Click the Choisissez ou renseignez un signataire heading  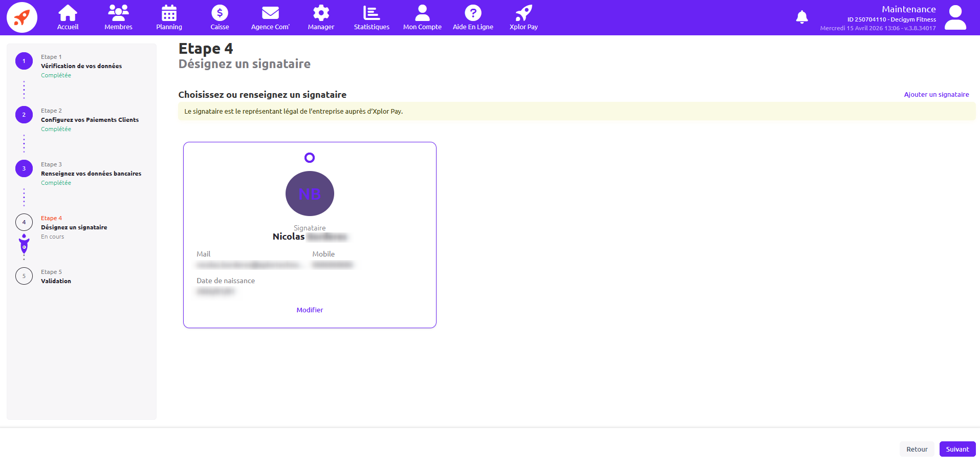(x=262, y=95)
